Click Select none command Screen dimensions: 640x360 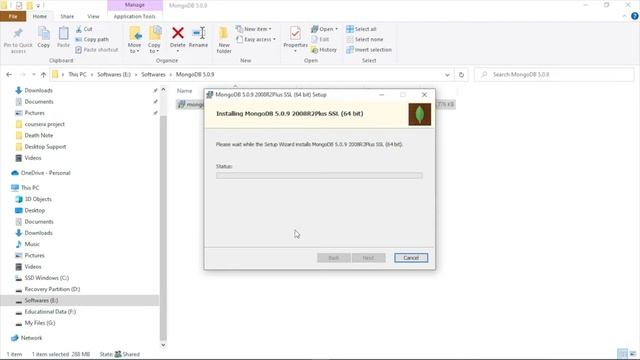365,39
